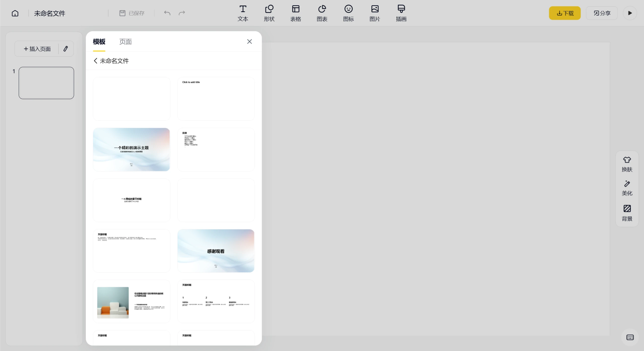Image resolution: width=644 pixels, height=351 pixels.
Task: Click the 分享 share button
Action: [x=601, y=13]
